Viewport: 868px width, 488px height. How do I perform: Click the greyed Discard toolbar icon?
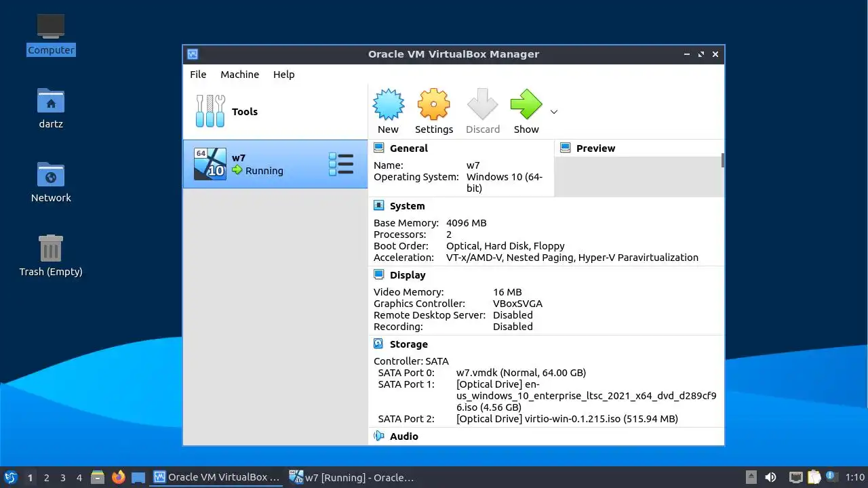point(483,104)
